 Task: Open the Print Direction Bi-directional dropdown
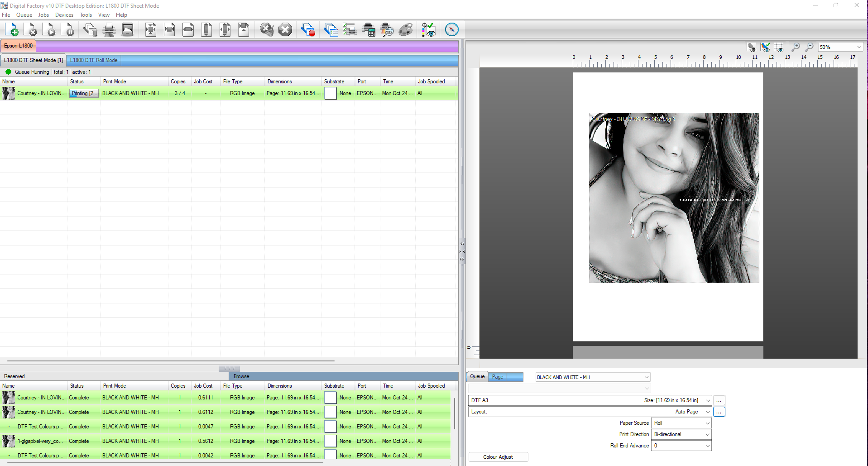681,434
